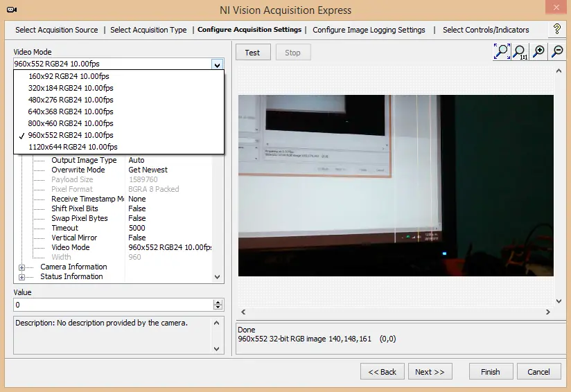Click the Value input field
This screenshot has height=392, width=571.
[x=113, y=305]
